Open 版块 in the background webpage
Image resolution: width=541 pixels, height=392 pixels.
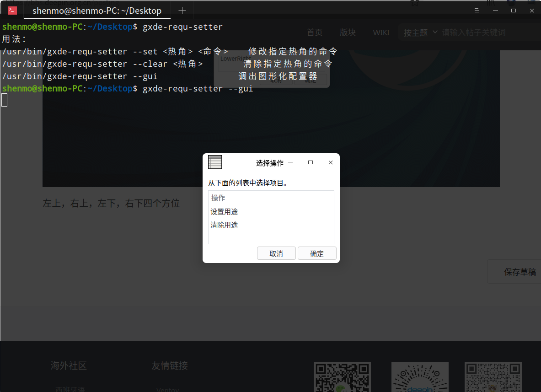click(x=348, y=32)
